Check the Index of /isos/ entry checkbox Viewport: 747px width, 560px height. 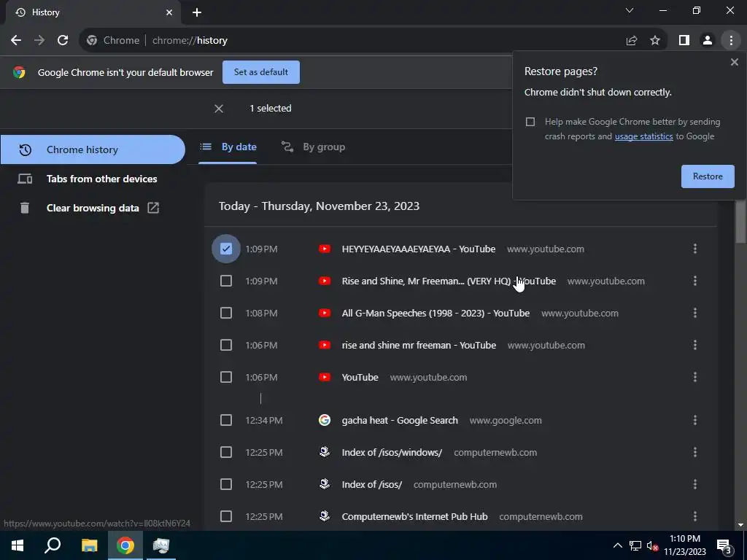[x=226, y=484]
